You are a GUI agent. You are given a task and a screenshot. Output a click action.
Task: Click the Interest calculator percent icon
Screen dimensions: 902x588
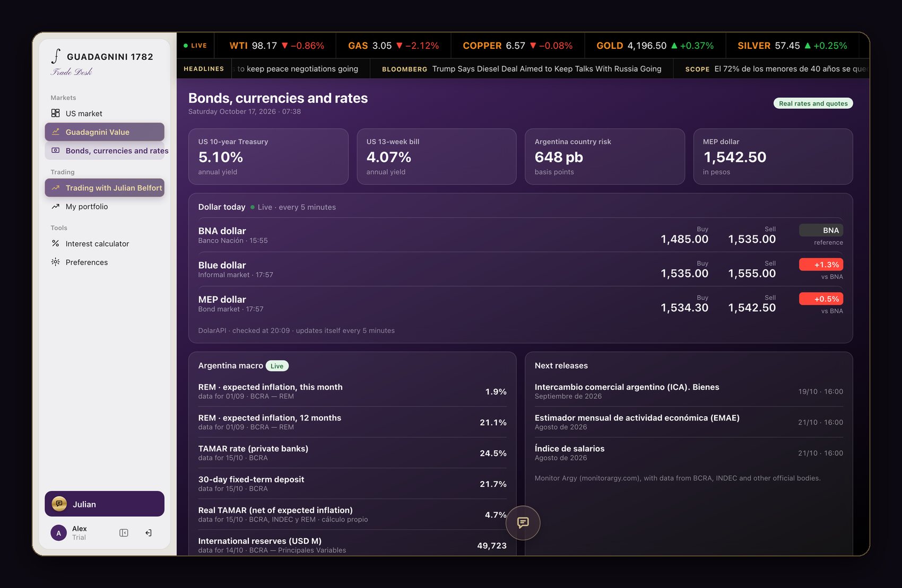[x=55, y=243]
